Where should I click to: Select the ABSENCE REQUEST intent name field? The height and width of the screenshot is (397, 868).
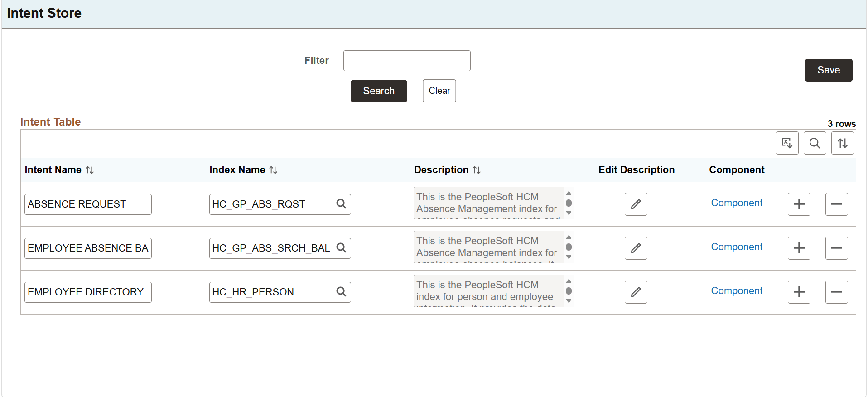coord(88,204)
